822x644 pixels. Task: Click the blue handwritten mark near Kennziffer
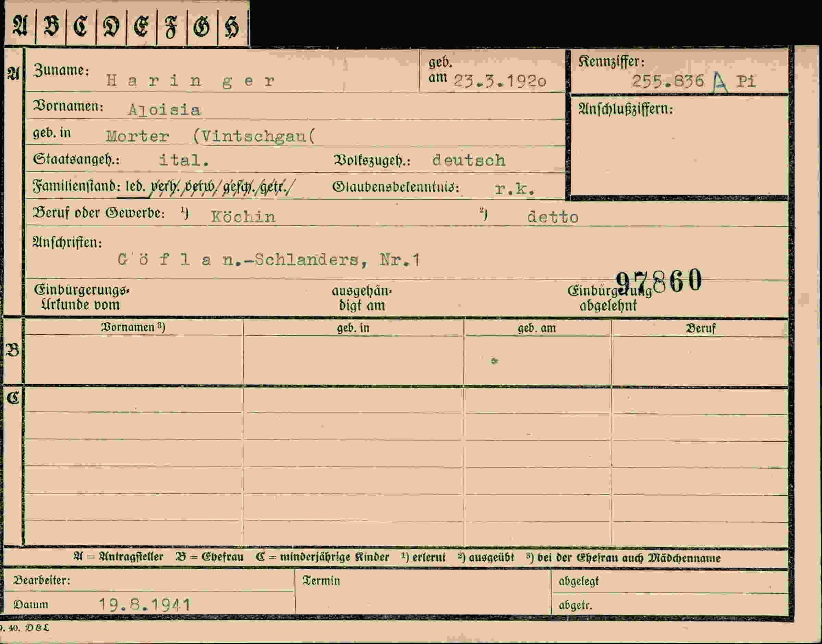pos(720,83)
